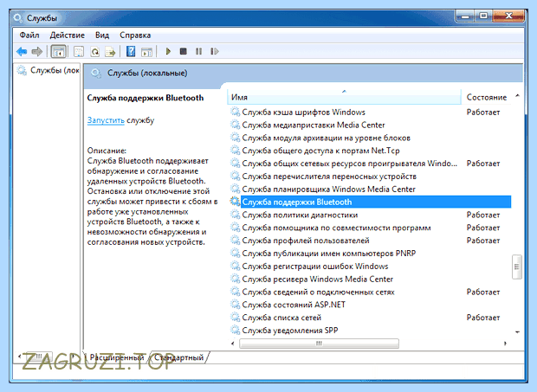The height and width of the screenshot is (392, 537).
Task: Click Работает status of Служба политики диагностики
Action: coord(483,215)
